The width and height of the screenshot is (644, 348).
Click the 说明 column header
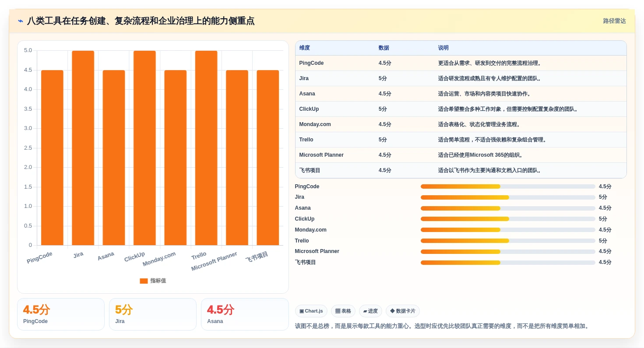[443, 48]
